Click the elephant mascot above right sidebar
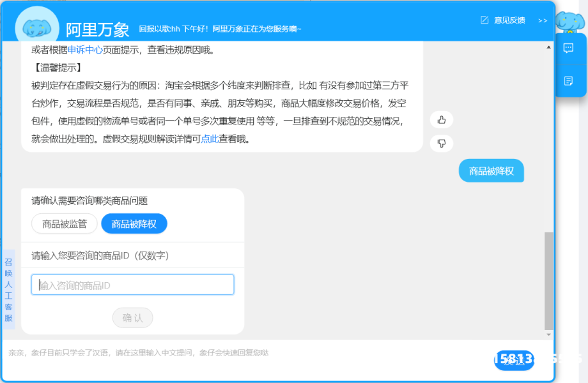588x383 pixels. coord(569,21)
